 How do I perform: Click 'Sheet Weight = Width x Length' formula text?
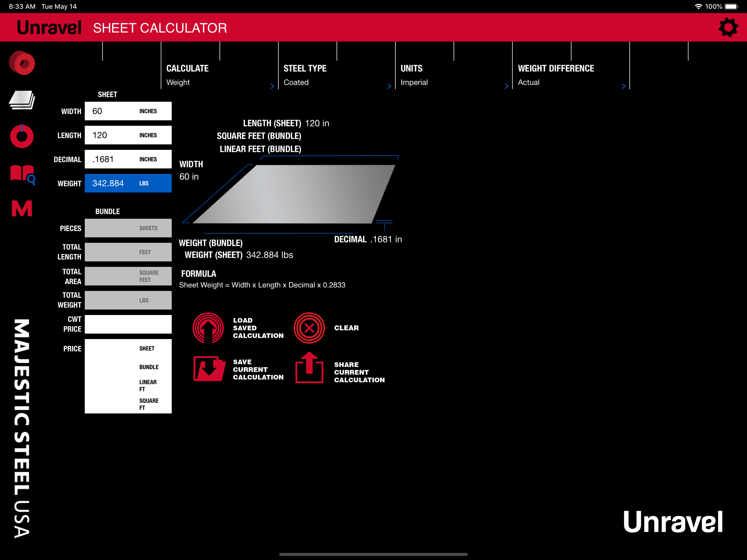(x=262, y=285)
